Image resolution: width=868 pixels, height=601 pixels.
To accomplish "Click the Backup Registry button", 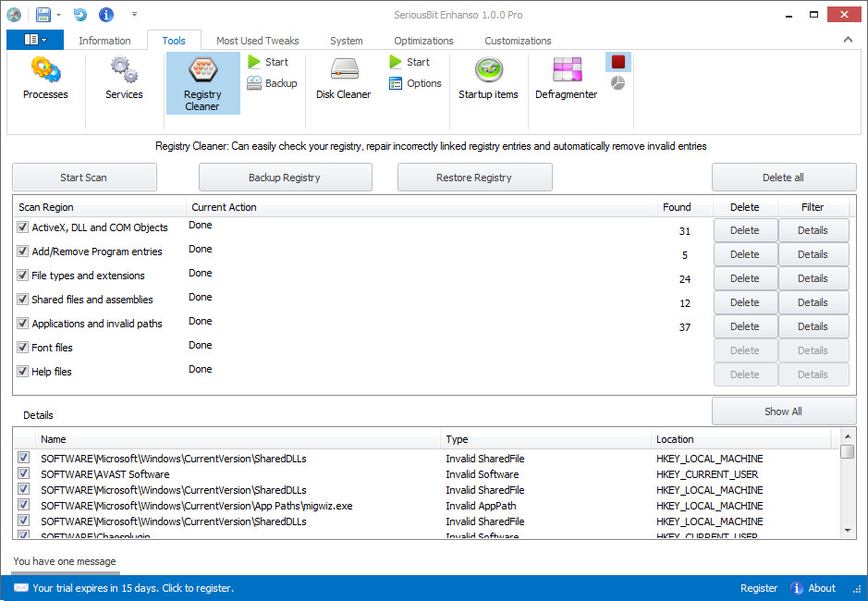I will (x=285, y=178).
